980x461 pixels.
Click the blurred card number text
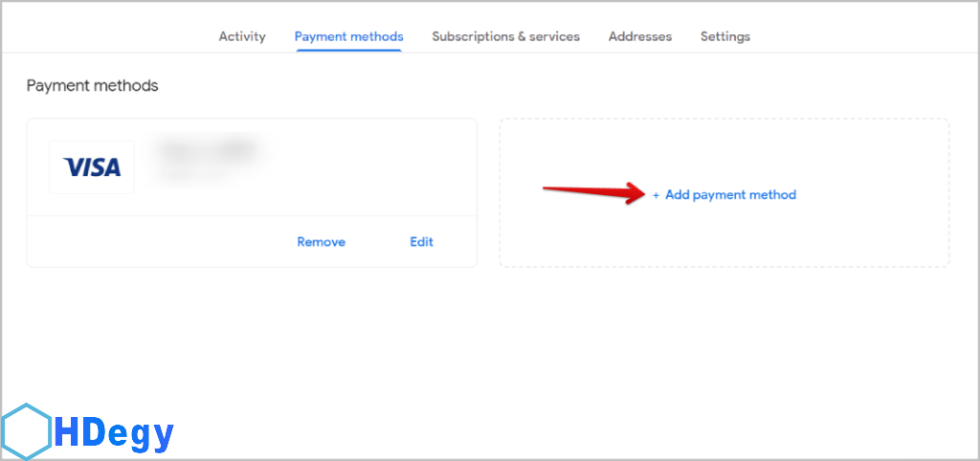click(x=211, y=151)
